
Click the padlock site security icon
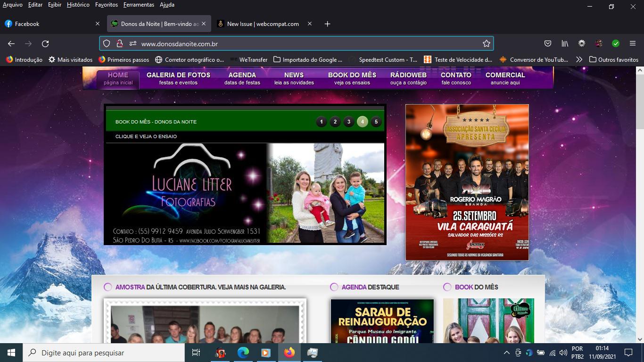[x=120, y=43]
